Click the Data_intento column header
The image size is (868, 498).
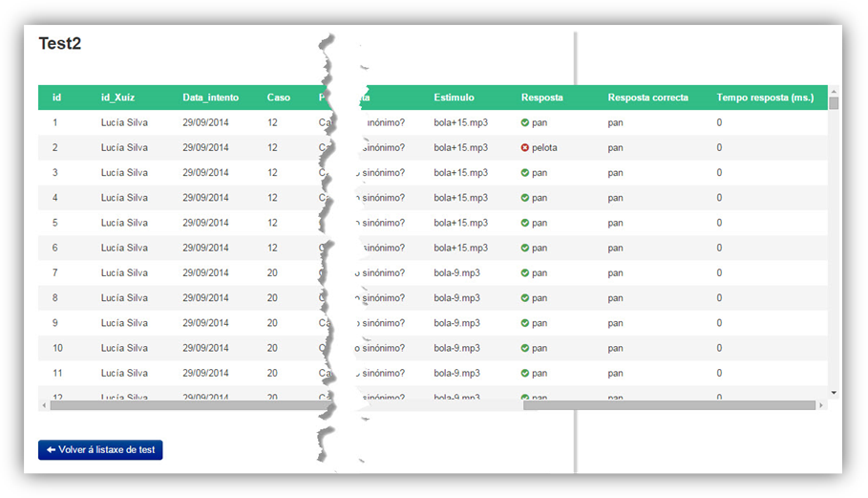(x=210, y=97)
